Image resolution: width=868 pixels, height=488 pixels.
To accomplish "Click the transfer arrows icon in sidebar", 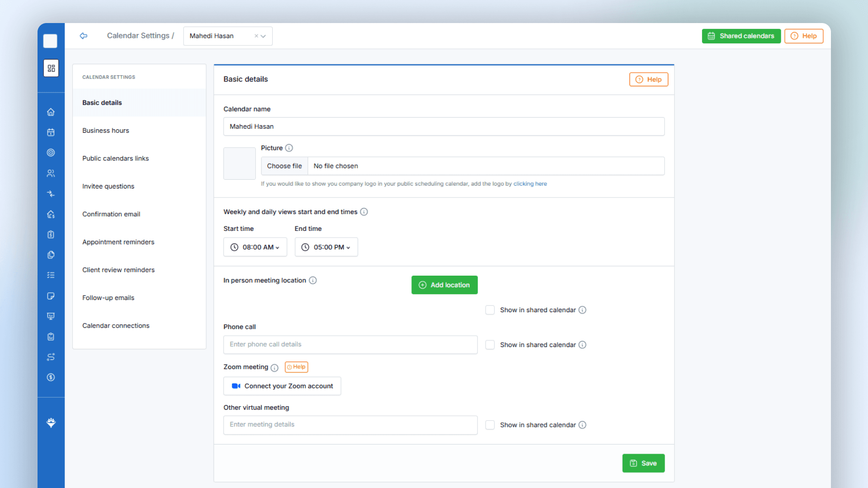I will click(x=51, y=194).
